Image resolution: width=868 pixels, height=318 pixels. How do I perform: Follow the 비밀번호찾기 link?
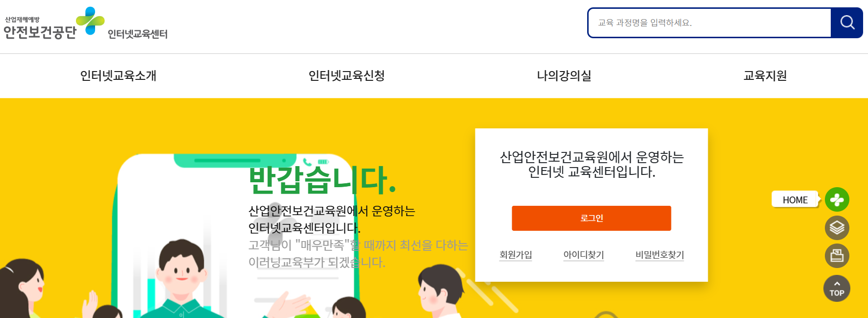(x=660, y=255)
